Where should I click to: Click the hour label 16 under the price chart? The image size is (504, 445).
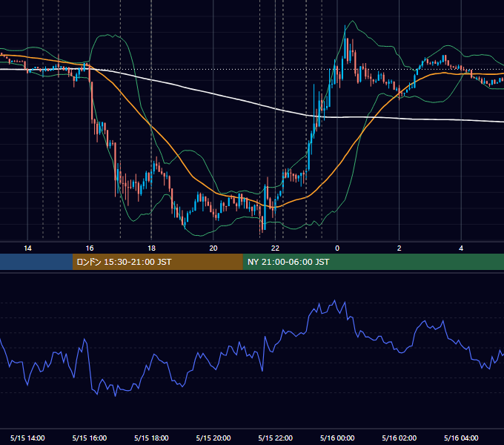pyautogui.click(x=90, y=248)
